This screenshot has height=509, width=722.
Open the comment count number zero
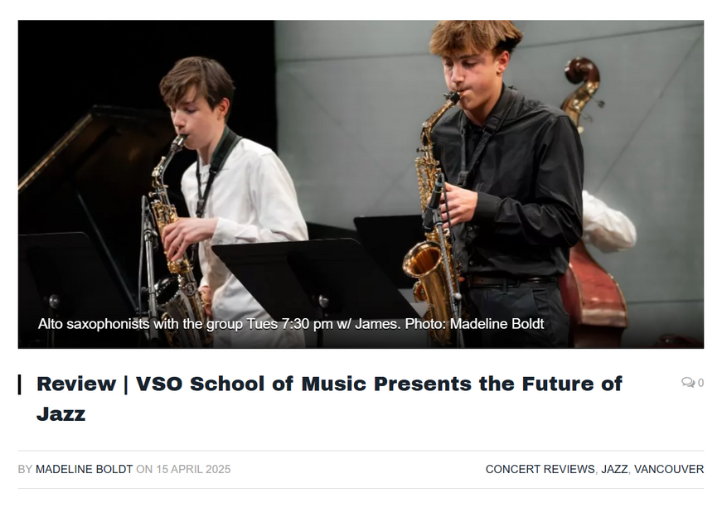(700, 383)
